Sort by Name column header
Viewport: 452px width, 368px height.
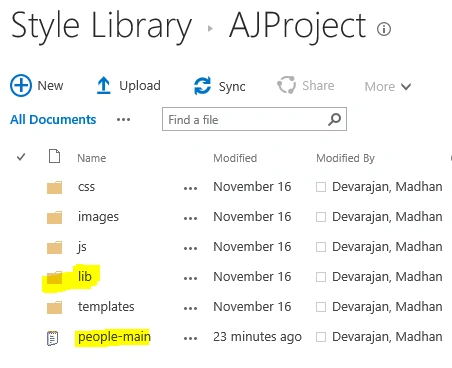click(92, 158)
